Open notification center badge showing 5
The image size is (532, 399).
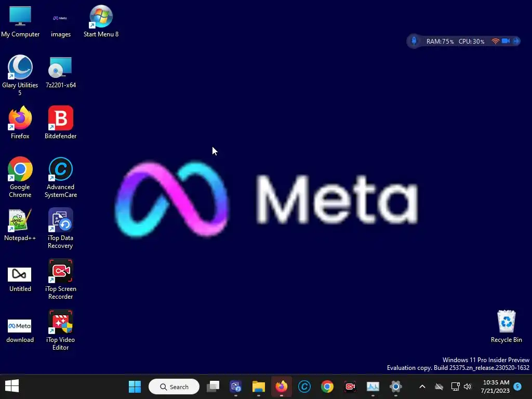[x=517, y=386]
